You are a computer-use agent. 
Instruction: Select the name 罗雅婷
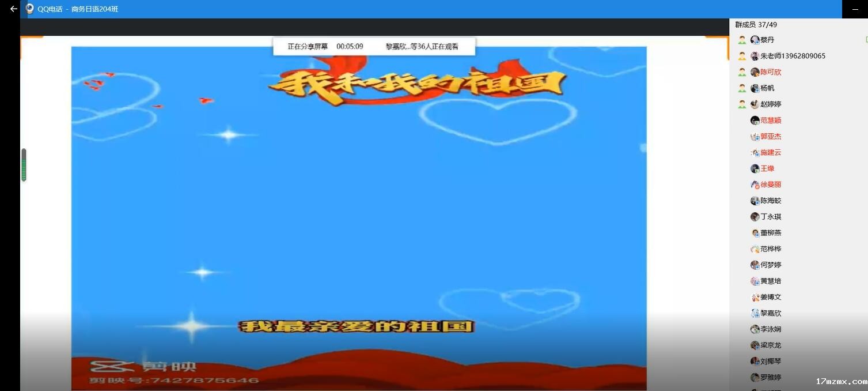pyautogui.click(x=771, y=378)
